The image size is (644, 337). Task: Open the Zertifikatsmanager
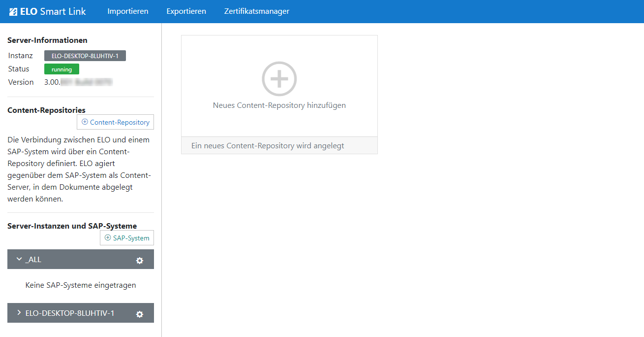click(x=256, y=11)
